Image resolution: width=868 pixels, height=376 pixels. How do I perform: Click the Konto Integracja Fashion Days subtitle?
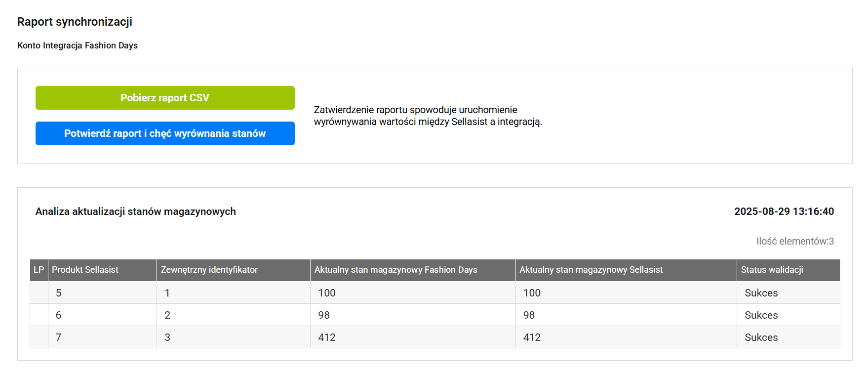tap(78, 45)
